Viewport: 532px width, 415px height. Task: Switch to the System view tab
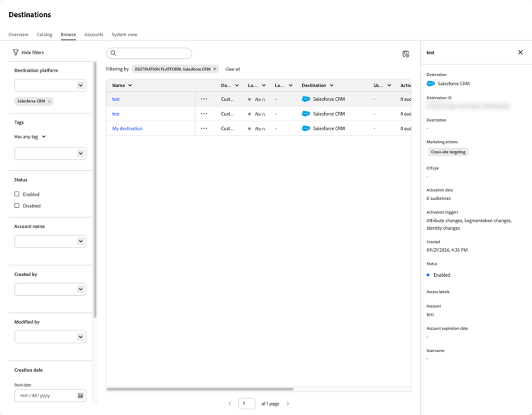click(x=125, y=35)
